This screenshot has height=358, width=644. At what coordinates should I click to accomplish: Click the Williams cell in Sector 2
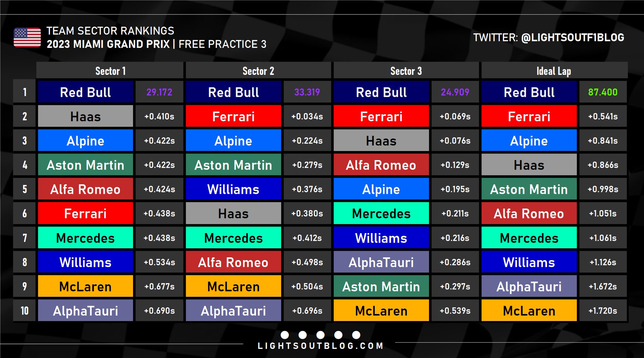[x=233, y=189]
